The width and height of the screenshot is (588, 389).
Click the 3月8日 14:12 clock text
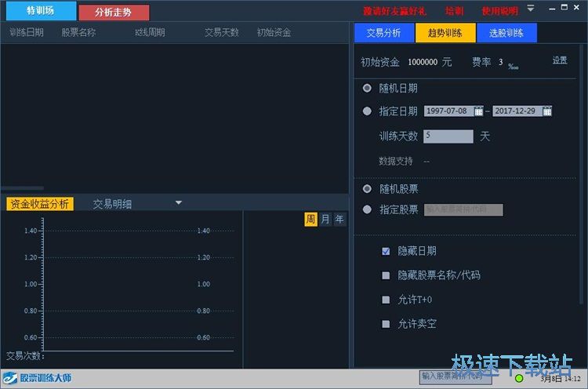click(x=561, y=379)
